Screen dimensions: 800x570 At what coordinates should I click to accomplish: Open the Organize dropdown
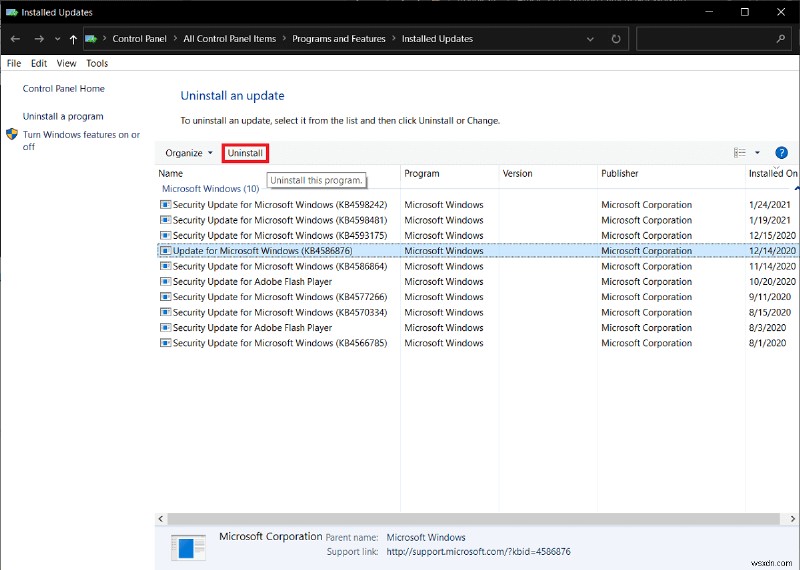pyautogui.click(x=189, y=153)
